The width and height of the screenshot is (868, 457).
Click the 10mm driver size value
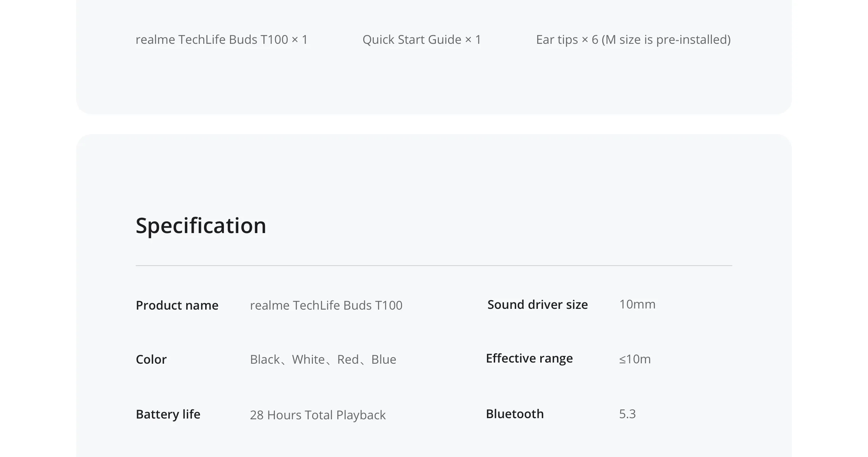(637, 304)
